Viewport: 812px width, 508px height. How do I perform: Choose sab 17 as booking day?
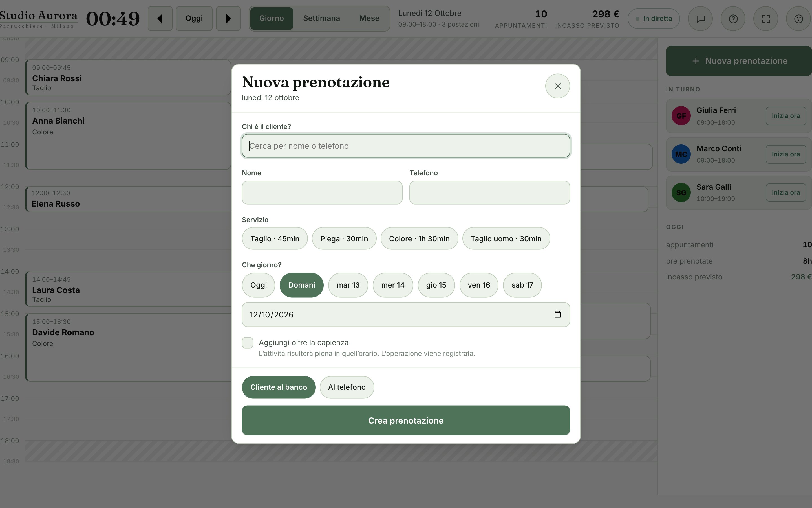(x=522, y=285)
